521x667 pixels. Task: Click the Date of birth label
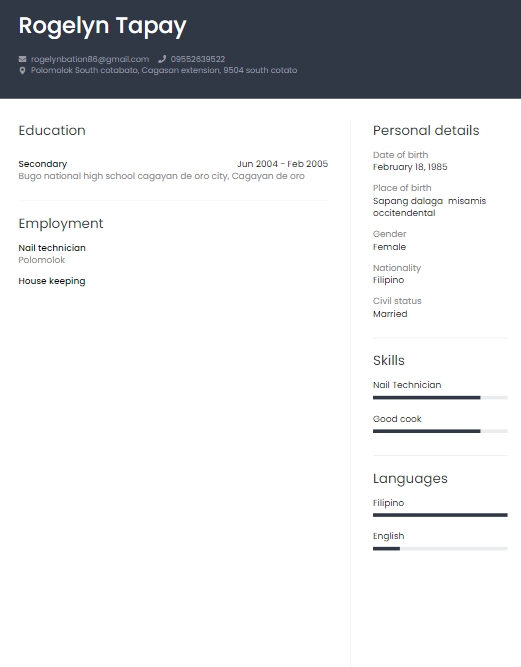[401, 155]
